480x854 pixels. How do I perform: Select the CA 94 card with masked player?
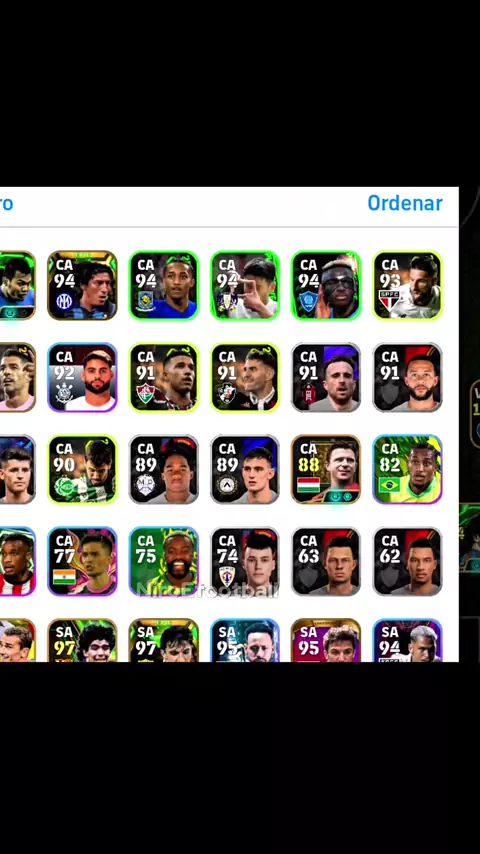326,285
